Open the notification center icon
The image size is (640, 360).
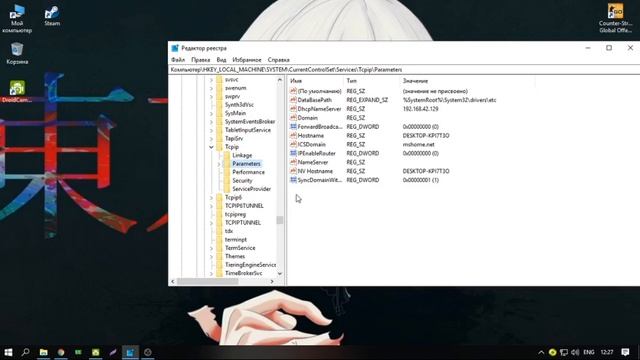point(625,352)
